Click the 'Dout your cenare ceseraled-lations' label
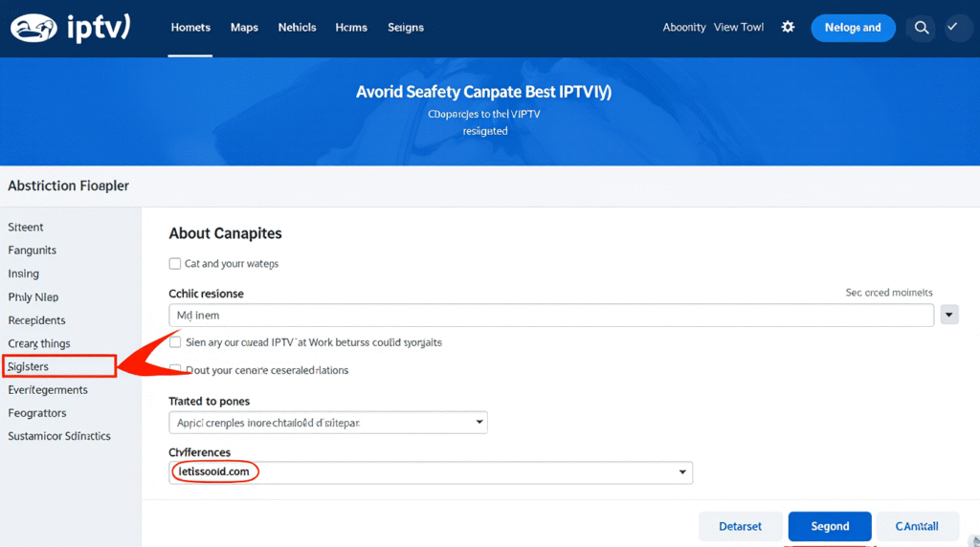The image size is (980, 547). pyautogui.click(x=267, y=370)
